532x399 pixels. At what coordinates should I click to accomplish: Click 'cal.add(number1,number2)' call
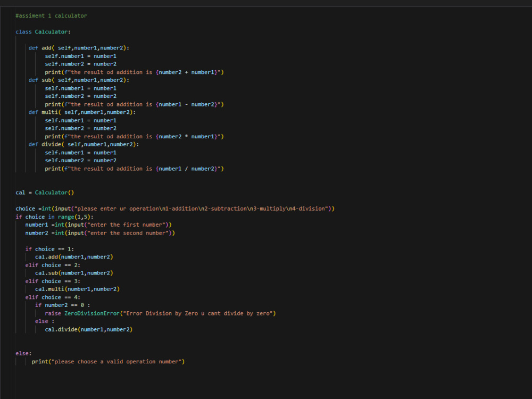pyautogui.click(x=74, y=257)
